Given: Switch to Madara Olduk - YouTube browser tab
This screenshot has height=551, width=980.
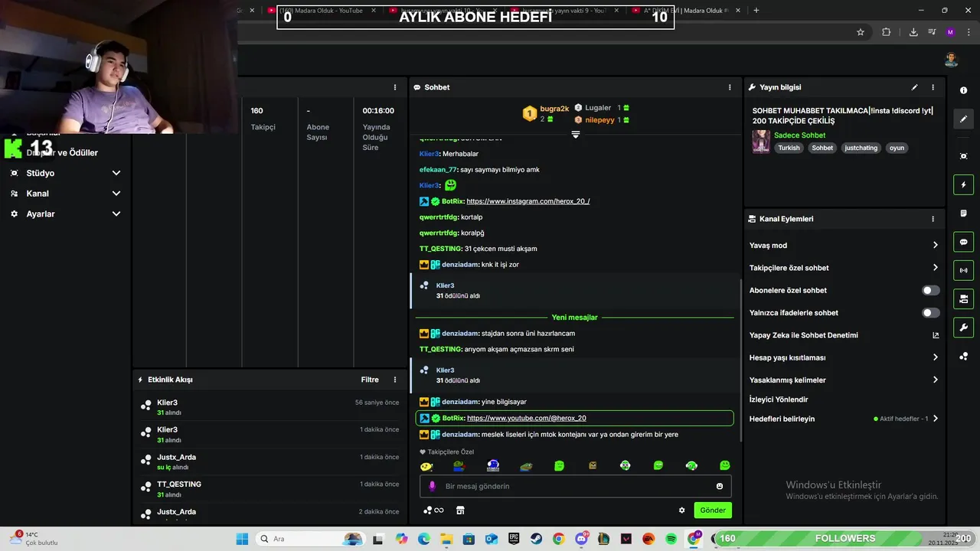Looking at the screenshot, I should click(x=322, y=10).
